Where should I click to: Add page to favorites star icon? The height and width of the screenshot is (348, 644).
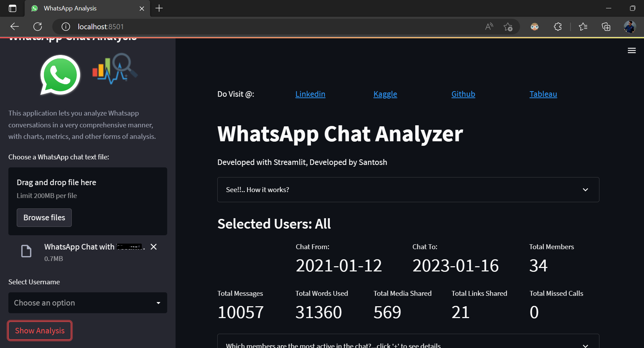(x=508, y=26)
